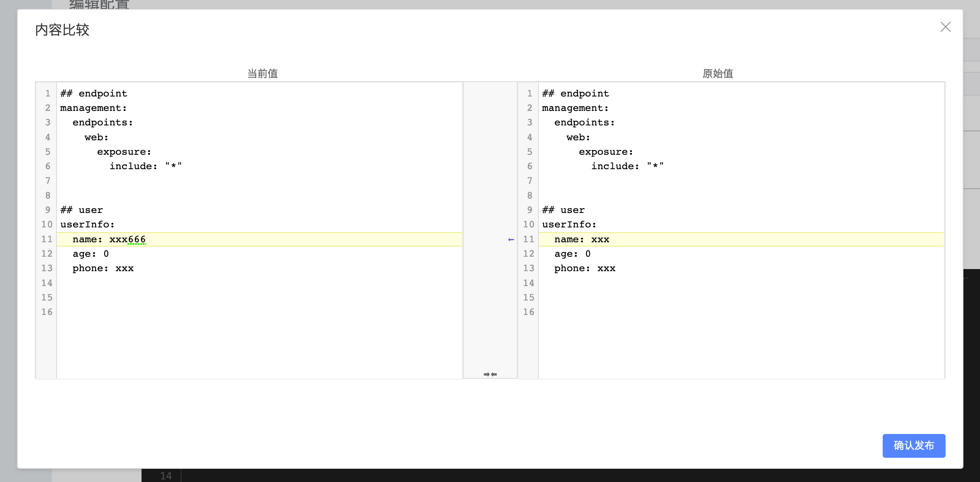This screenshot has height=482, width=980.
Task: Click the blue revert-chunk arrow at line 11
Action: click(x=511, y=240)
